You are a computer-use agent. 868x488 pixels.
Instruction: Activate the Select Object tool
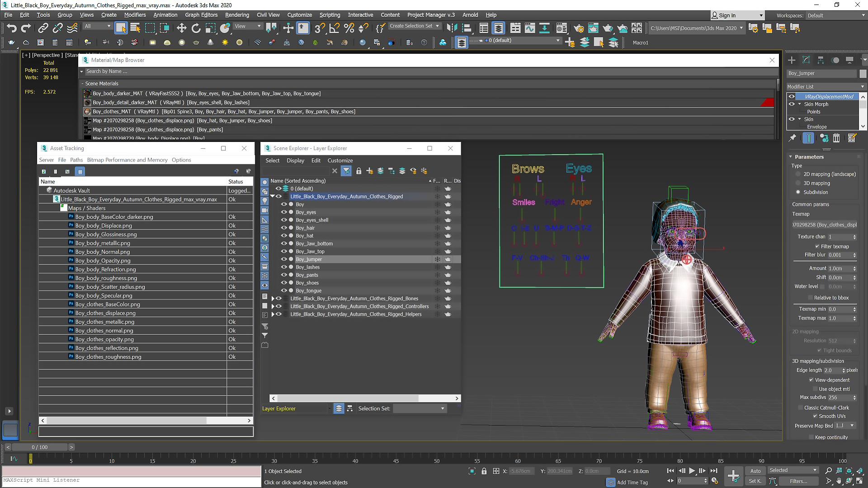[121, 28]
